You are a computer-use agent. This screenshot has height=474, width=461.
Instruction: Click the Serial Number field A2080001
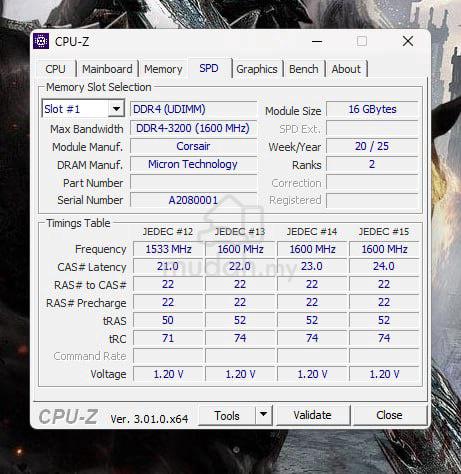tap(193, 200)
